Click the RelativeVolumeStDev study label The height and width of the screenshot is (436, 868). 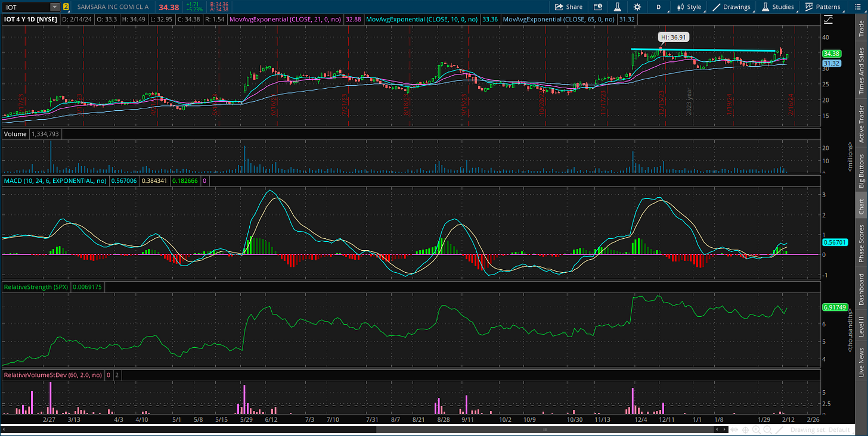(52, 375)
